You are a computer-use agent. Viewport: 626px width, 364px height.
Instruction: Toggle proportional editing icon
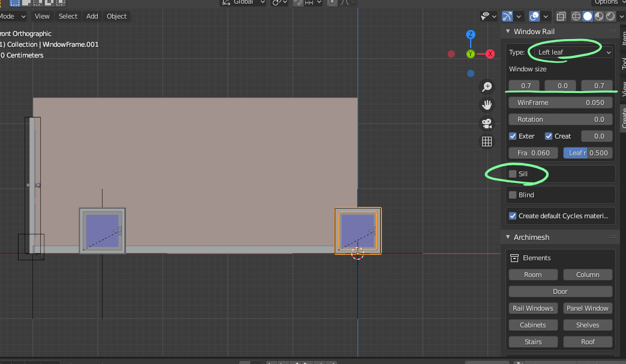point(332,2)
